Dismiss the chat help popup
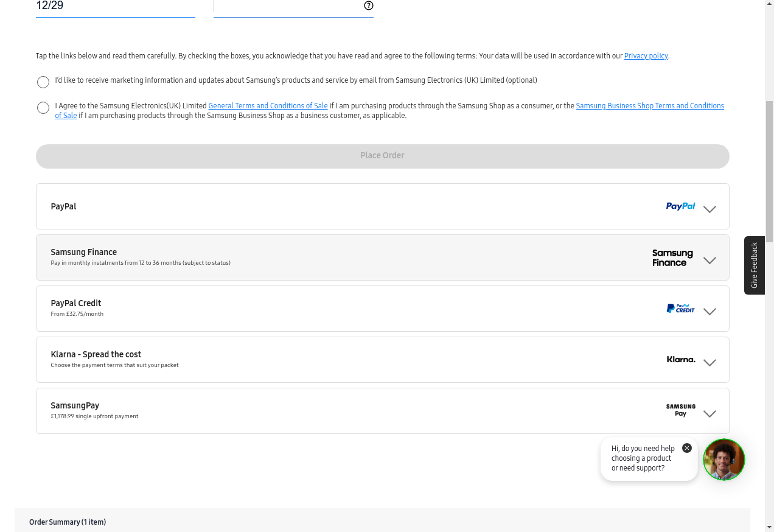Screen dimensions: 774x532 tap(687, 448)
